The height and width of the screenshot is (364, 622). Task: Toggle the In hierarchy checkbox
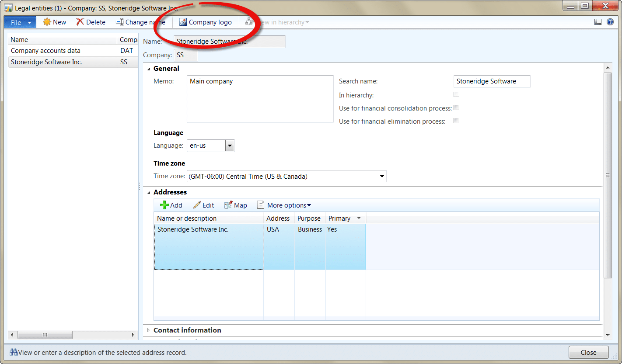click(x=456, y=94)
